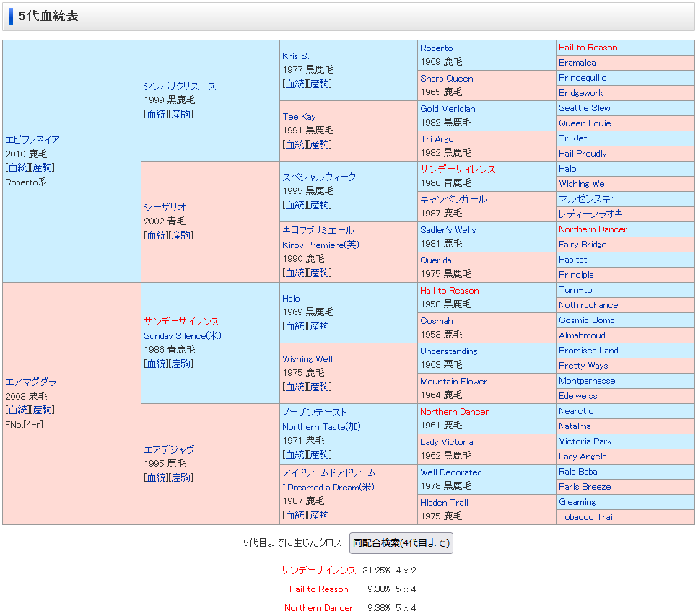Click Northern Dancer in cross list below table

(x=318, y=608)
